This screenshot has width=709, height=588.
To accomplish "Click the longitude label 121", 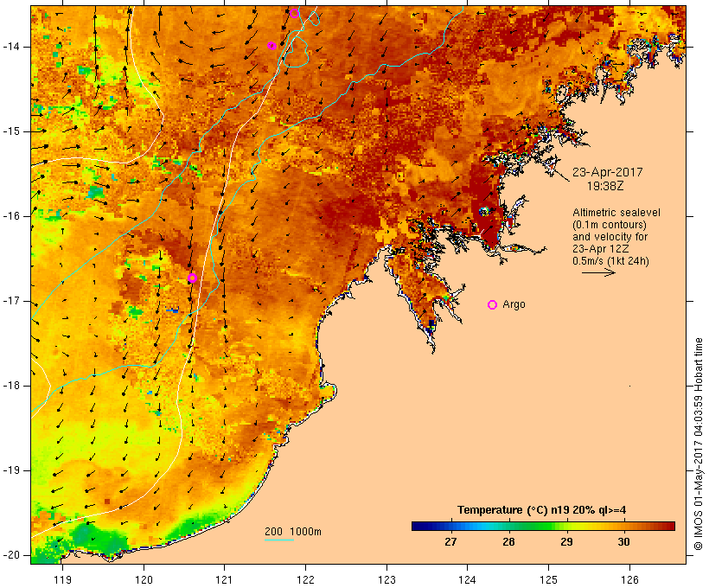I will [224, 580].
